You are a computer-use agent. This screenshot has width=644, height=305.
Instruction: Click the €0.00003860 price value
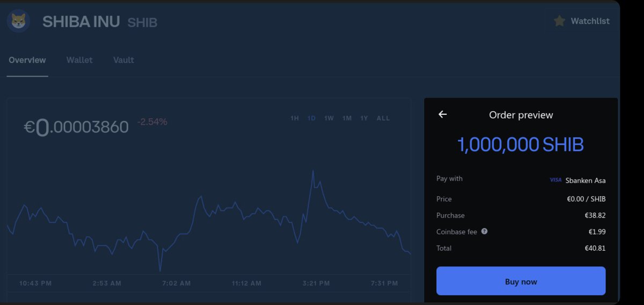76,127
